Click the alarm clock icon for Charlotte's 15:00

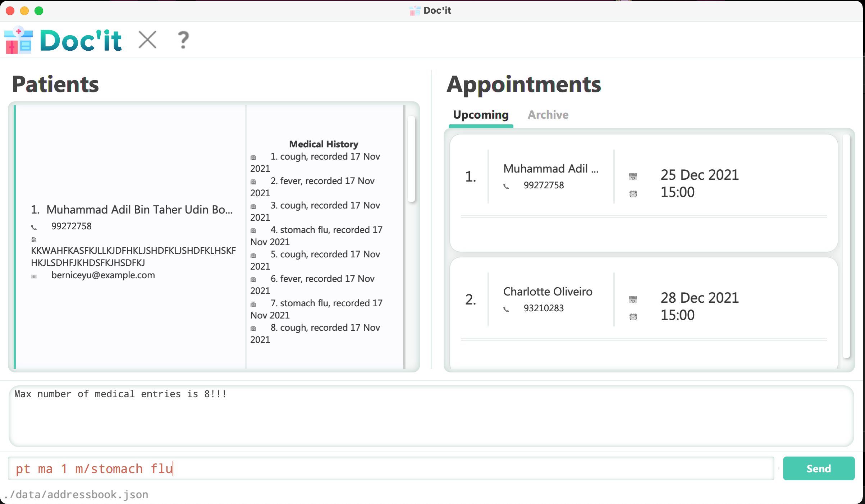[x=633, y=316]
